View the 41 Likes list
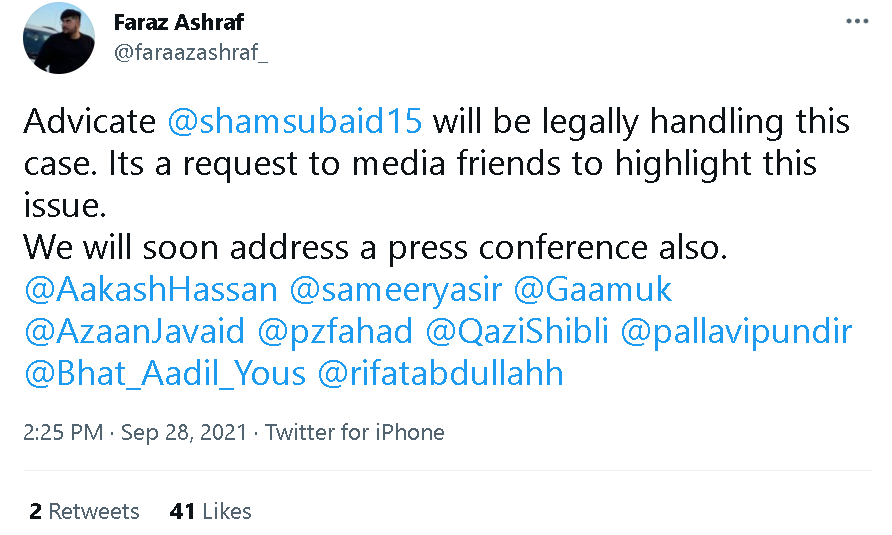Viewport: 892px width, 535px height. tap(211, 511)
